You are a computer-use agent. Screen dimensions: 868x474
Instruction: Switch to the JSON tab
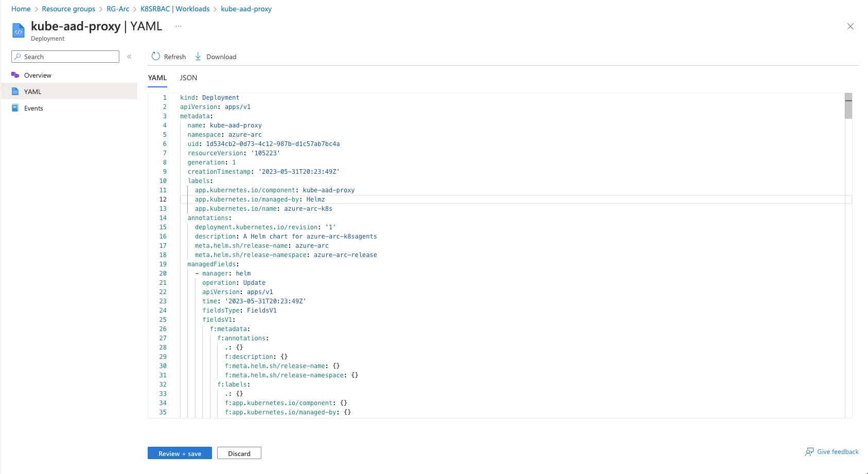coord(188,78)
